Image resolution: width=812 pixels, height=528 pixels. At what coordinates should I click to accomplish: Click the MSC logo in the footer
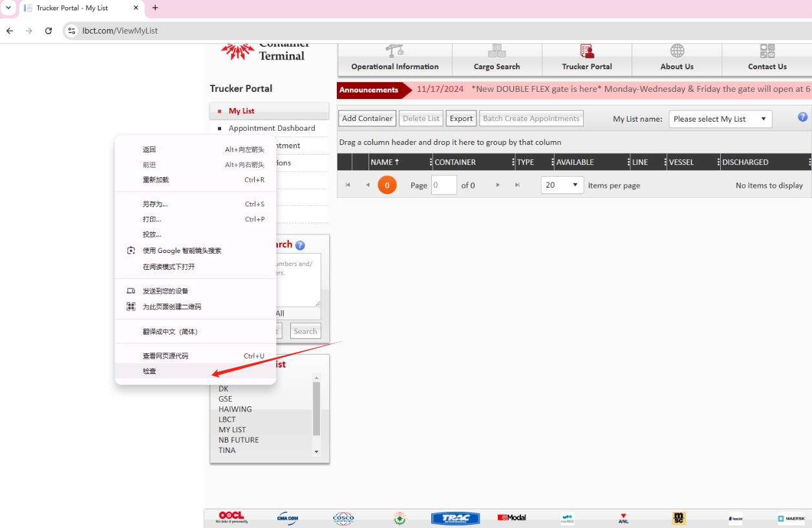click(679, 518)
